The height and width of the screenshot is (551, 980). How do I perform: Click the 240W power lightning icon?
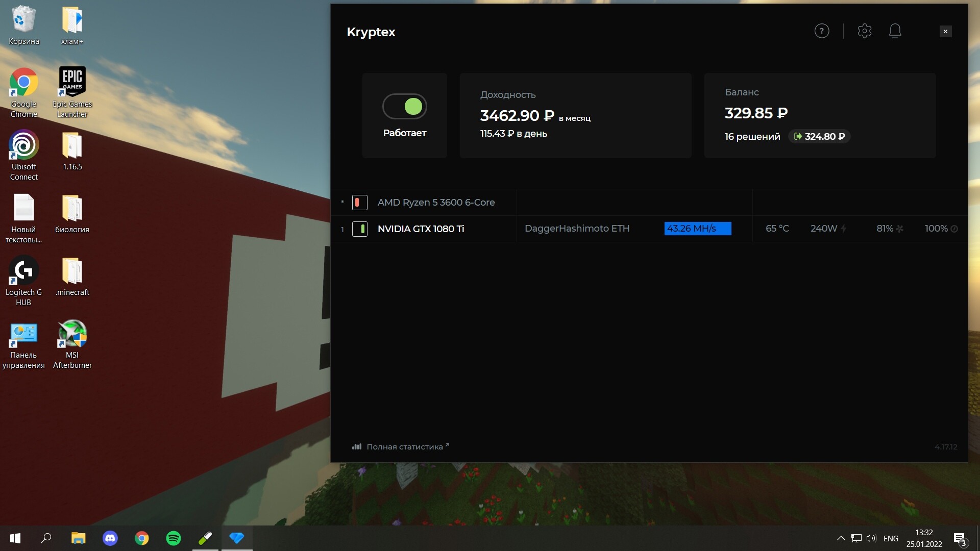tap(844, 229)
